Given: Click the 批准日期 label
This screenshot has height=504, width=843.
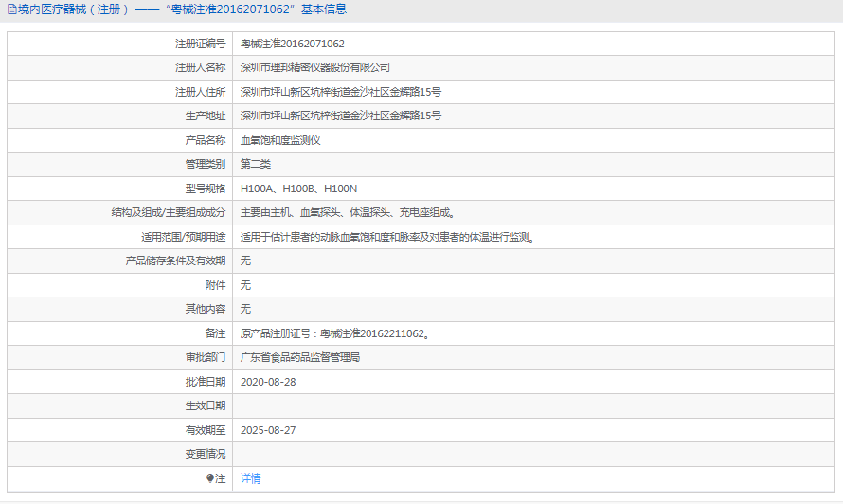Looking at the screenshot, I should pyautogui.click(x=206, y=382).
